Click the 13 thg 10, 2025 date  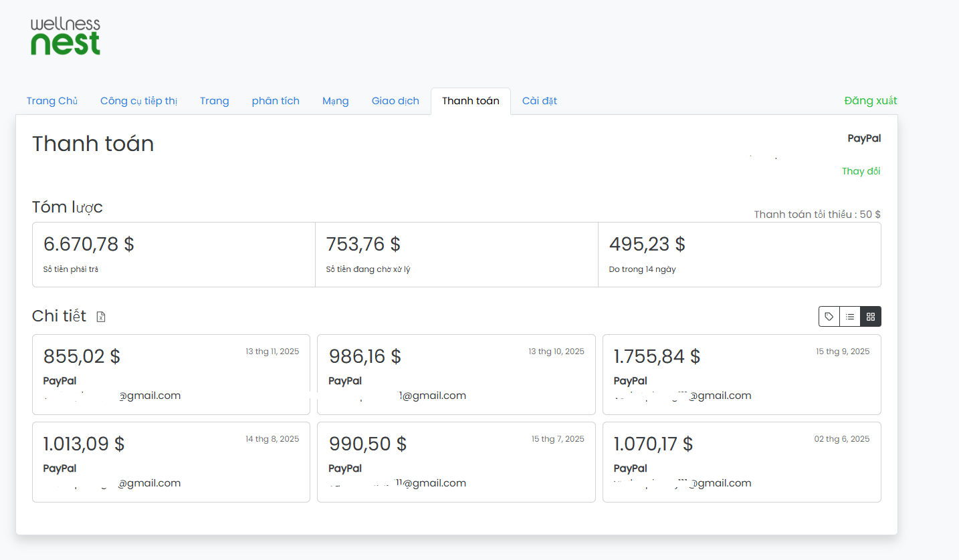click(x=556, y=352)
